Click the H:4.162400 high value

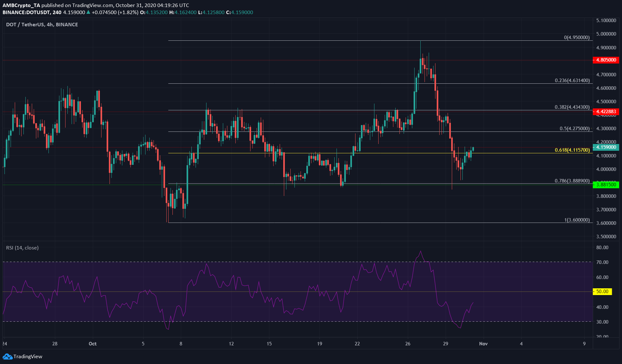click(x=183, y=12)
